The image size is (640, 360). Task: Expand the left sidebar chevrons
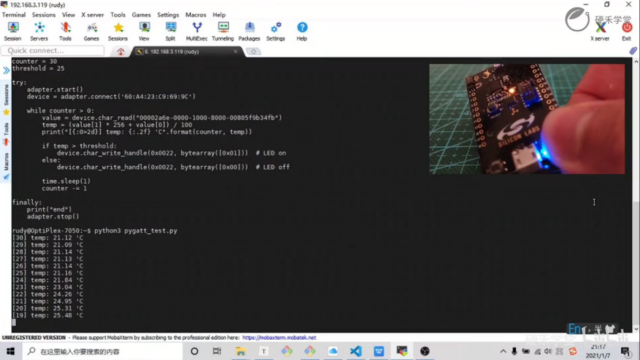click(6, 71)
